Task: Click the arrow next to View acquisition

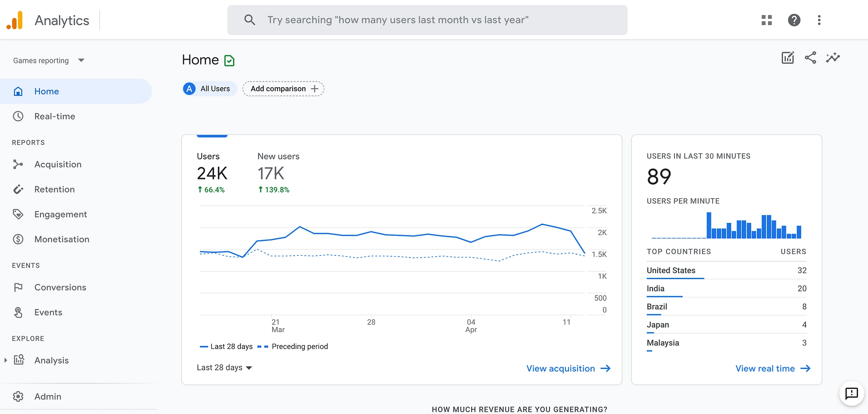Action: pos(605,368)
